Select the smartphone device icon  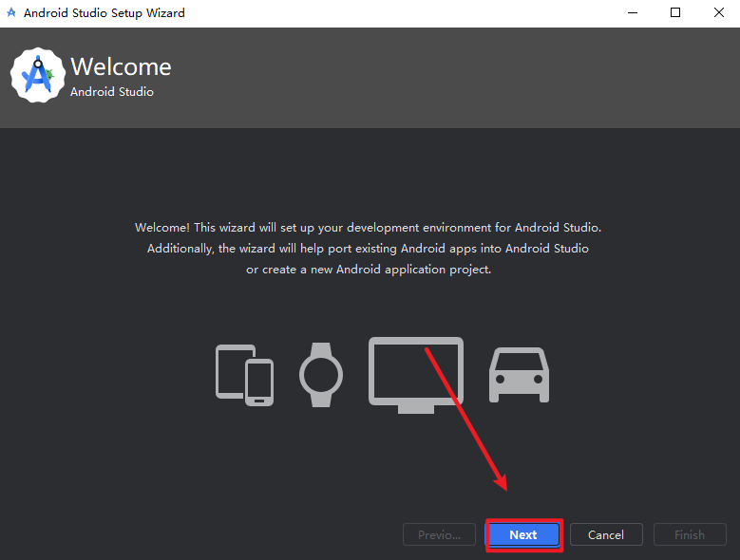(259, 382)
